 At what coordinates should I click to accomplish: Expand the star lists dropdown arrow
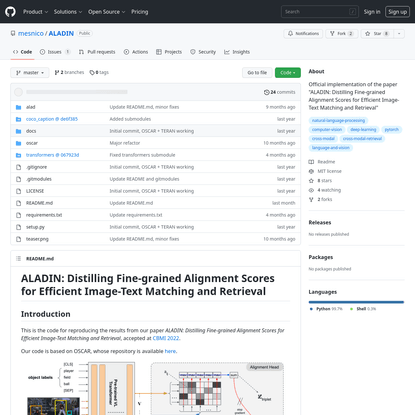click(399, 34)
